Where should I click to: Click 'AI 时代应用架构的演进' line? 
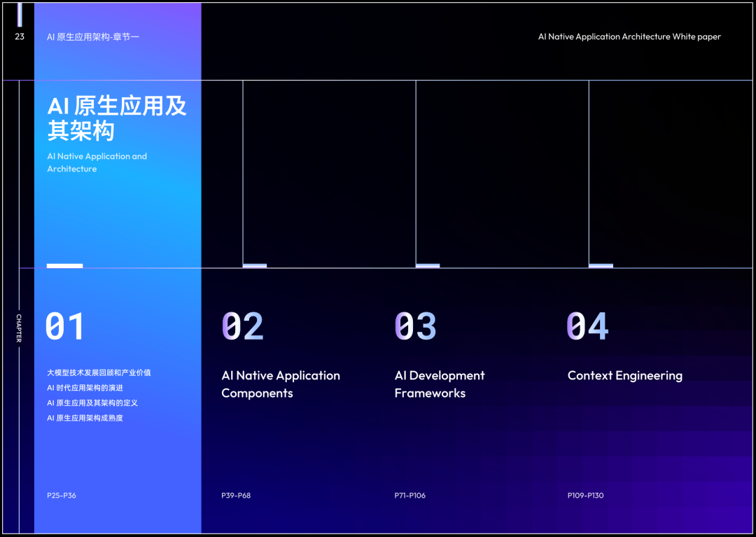coord(85,388)
